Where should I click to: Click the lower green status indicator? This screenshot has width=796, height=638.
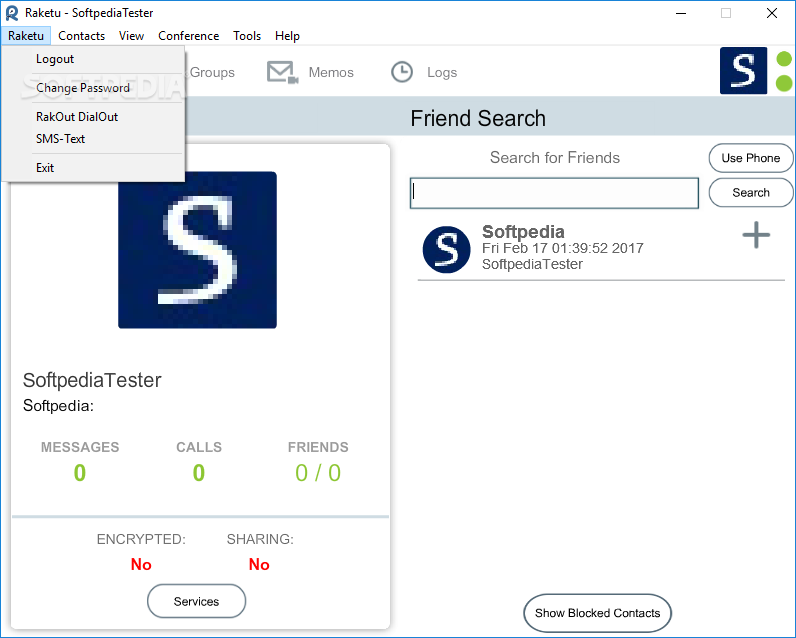coord(784,83)
